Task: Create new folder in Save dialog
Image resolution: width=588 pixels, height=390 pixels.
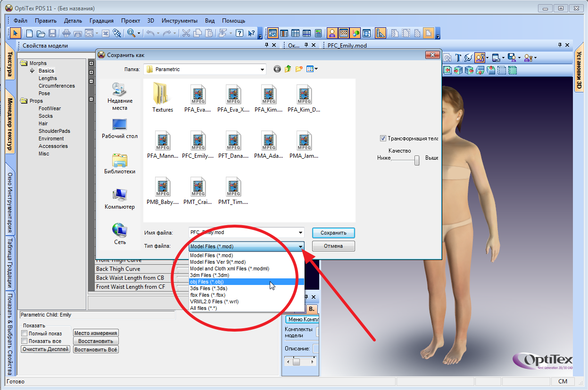Action: [298, 69]
